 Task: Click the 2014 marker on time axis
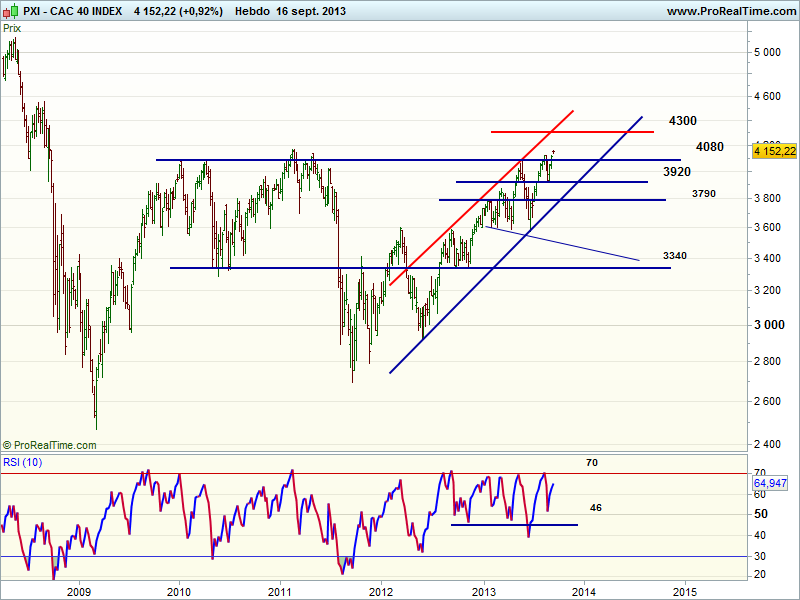point(584,590)
